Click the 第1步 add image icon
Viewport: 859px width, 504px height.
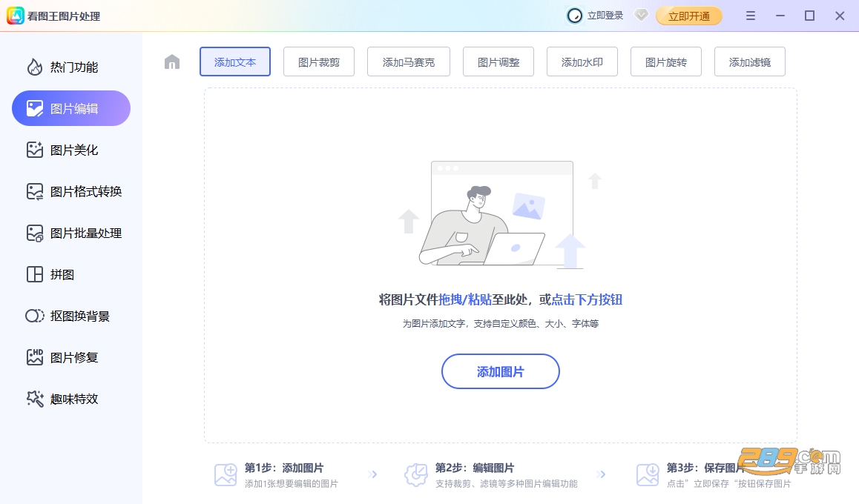(x=226, y=475)
